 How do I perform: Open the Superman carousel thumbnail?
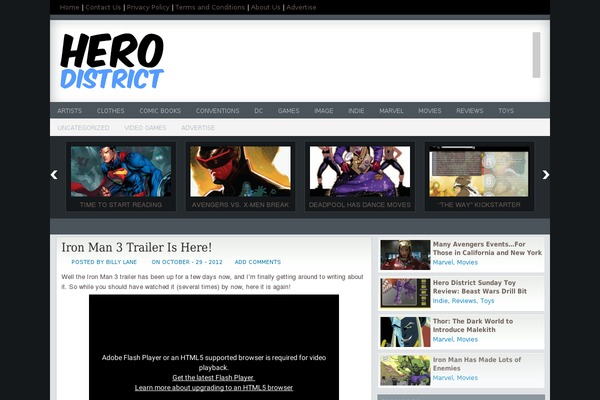click(121, 171)
